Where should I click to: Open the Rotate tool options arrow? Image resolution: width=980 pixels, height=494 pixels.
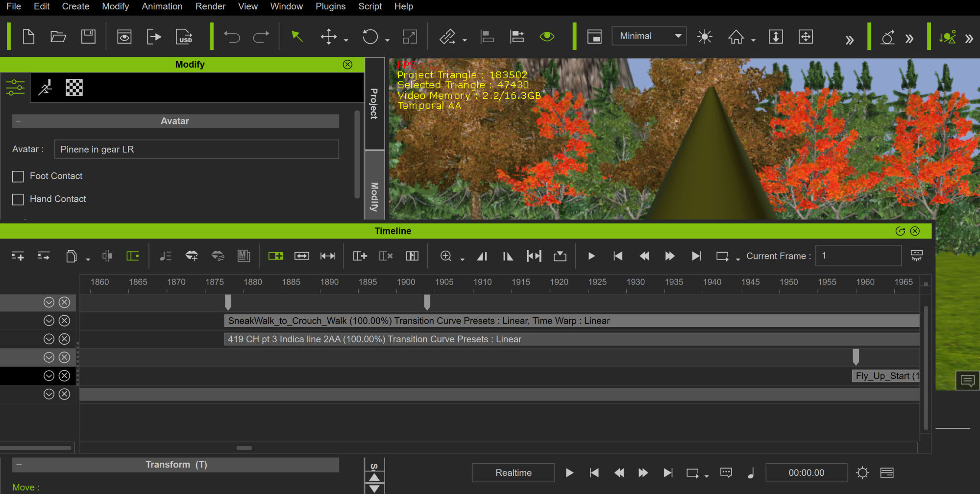387,40
